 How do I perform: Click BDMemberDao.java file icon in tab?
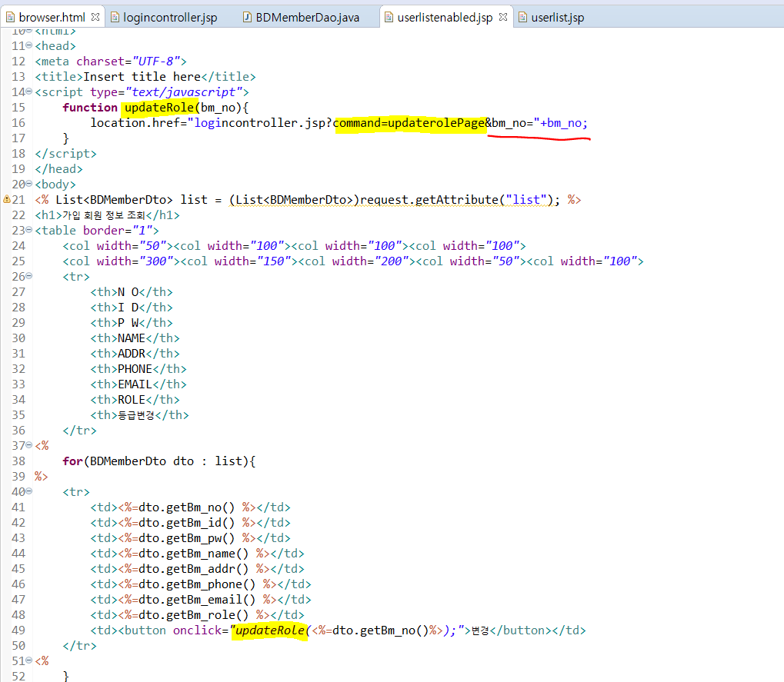click(x=247, y=18)
